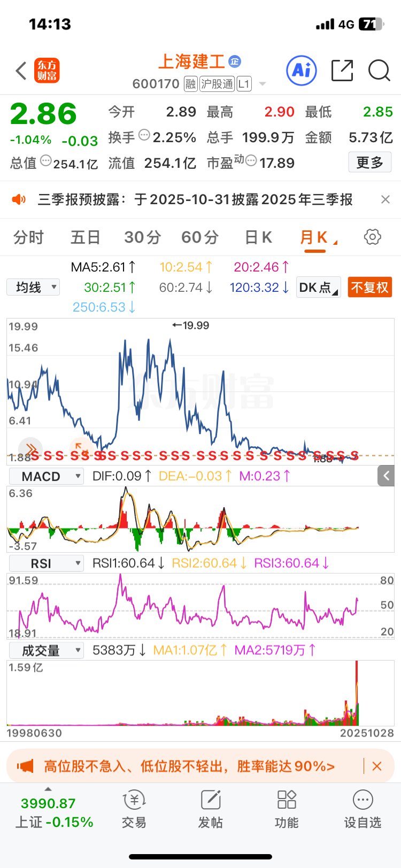Tap the MA 250:6.53 value
The width and height of the screenshot is (401, 868).
coord(104,307)
